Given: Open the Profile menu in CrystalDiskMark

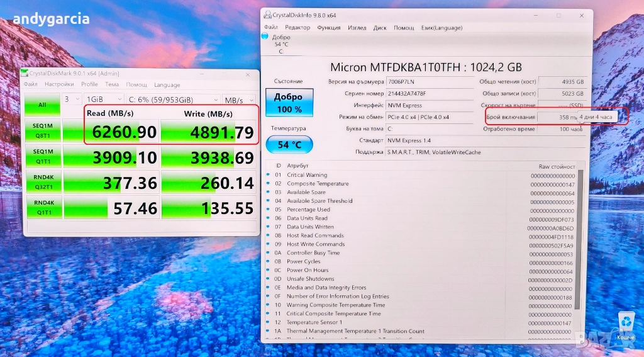Looking at the screenshot, I should pyautogui.click(x=89, y=84).
